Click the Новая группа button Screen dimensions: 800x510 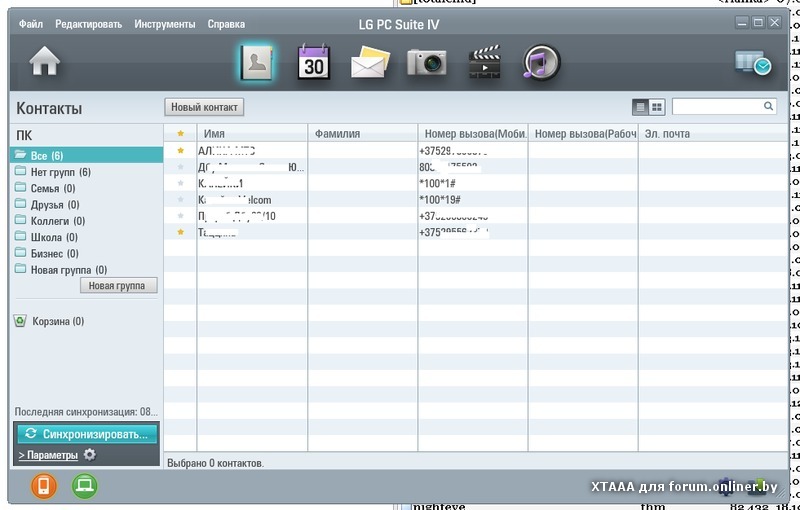pos(118,286)
